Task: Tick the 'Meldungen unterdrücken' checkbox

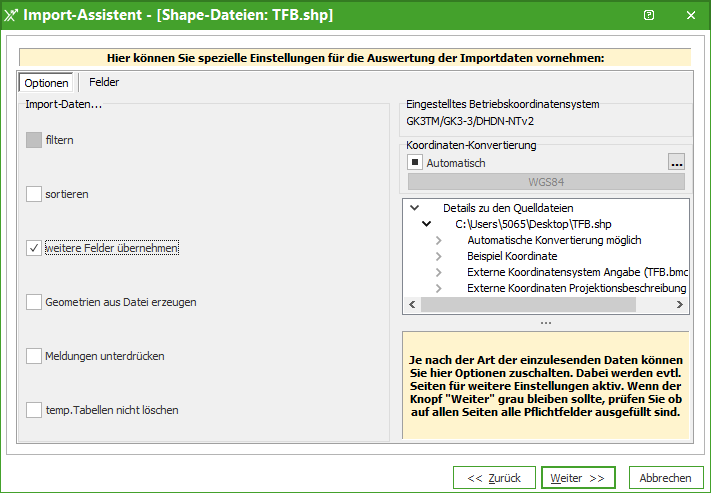Action: coord(34,356)
